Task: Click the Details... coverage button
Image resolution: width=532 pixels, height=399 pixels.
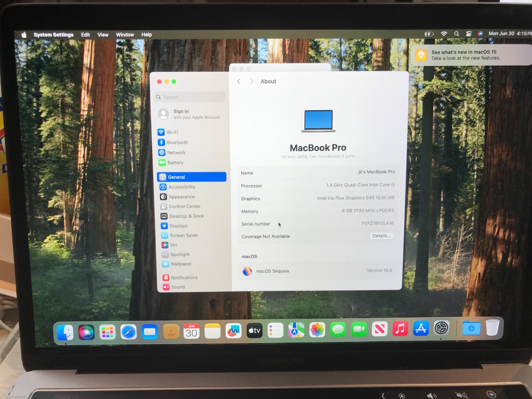Action: point(381,236)
